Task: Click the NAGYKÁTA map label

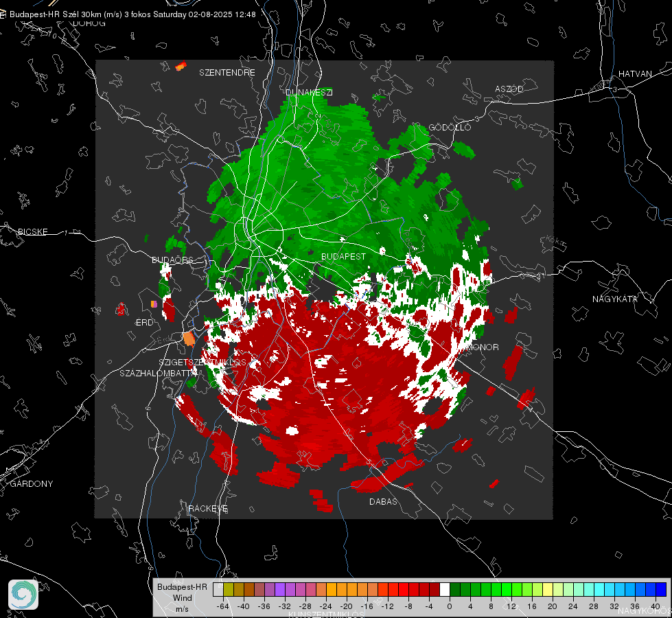Action: (615, 299)
